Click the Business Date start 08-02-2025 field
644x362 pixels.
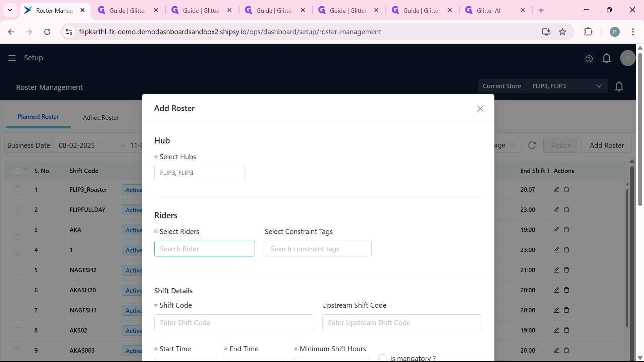coord(77,145)
